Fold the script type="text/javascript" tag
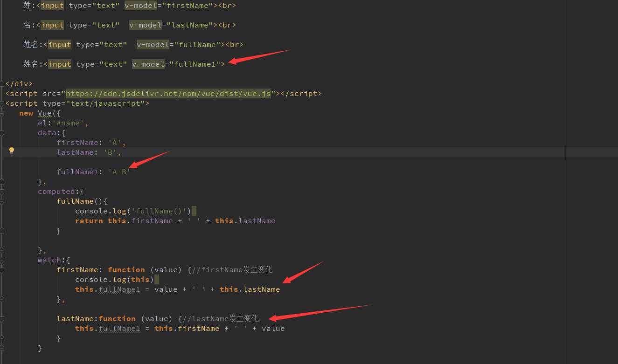Viewport: 618px width, 364px height. pyautogui.click(x=2, y=103)
